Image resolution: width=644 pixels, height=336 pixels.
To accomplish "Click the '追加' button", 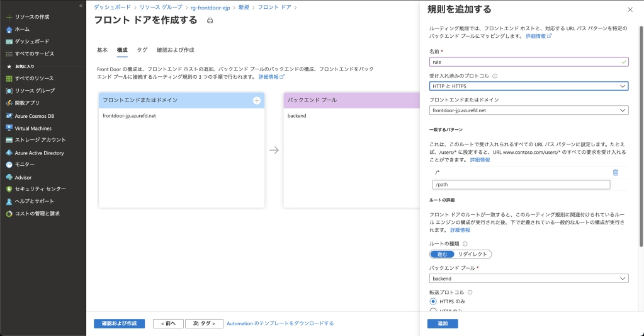I will 443,323.
